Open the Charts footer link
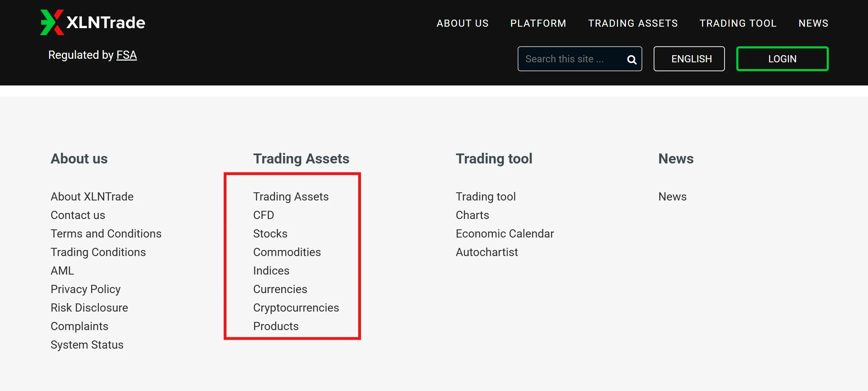 pyautogui.click(x=472, y=215)
